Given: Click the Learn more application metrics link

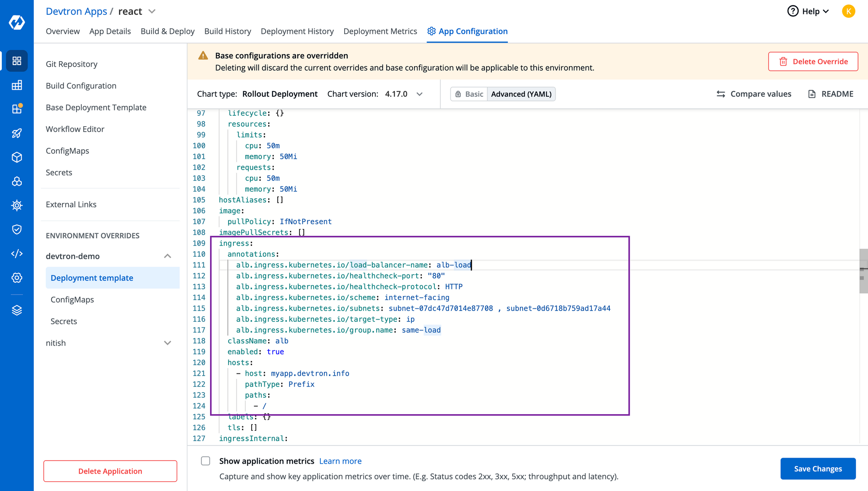Looking at the screenshot, I should click(x=340, y=461).
